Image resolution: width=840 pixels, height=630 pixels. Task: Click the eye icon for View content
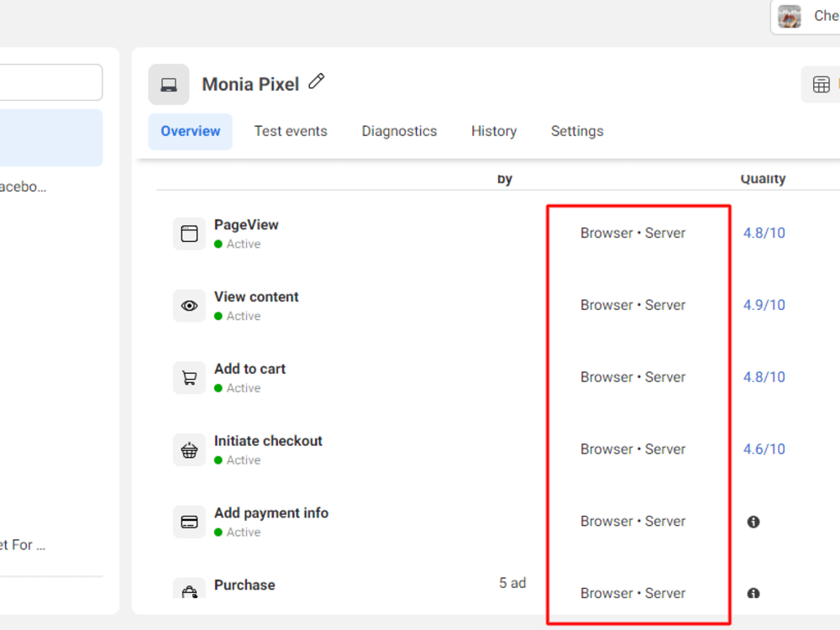pyautogui.click(x=189, y=305)
